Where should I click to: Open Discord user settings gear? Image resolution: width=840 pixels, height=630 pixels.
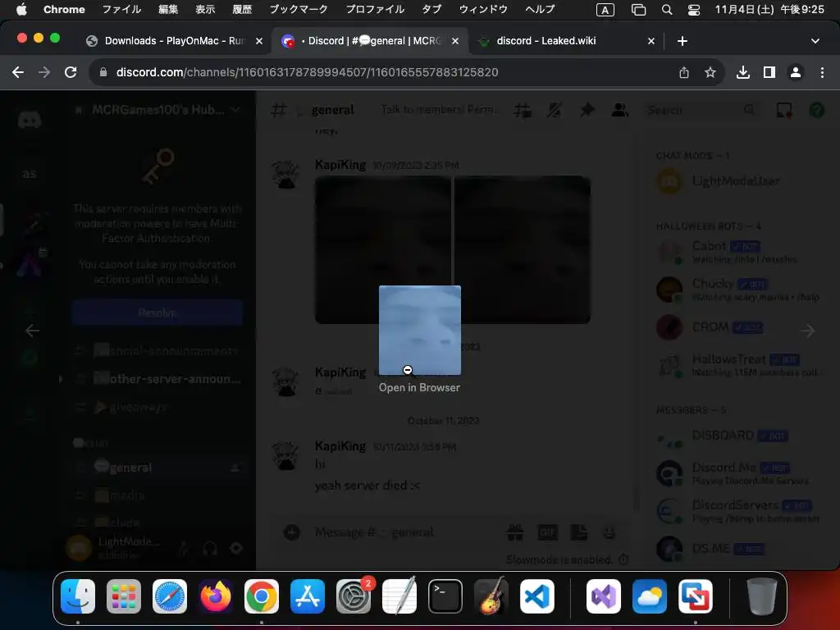tap(236, 548)
